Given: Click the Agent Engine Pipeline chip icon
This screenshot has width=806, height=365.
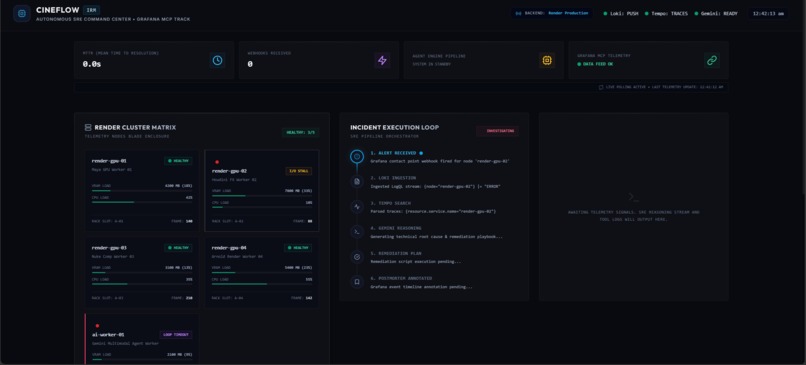Looking at the screenshot, I should pyautogui.click(x=547, y=60).
